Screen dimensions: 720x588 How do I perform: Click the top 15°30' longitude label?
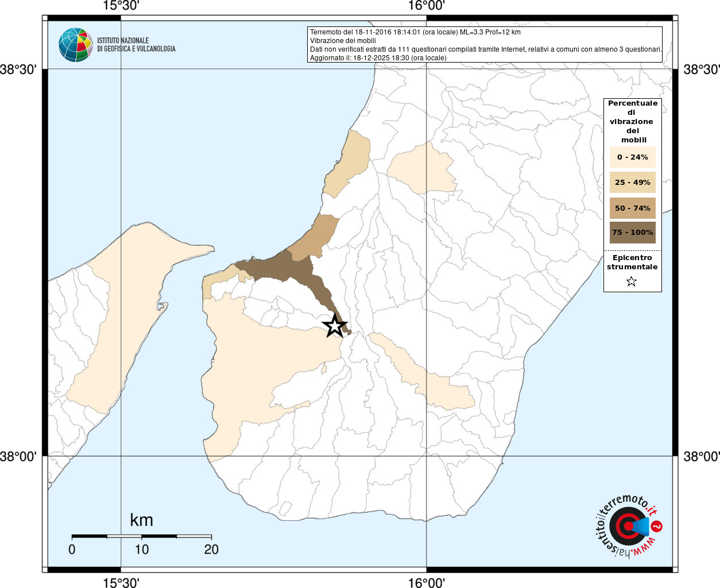pos(121,6)
